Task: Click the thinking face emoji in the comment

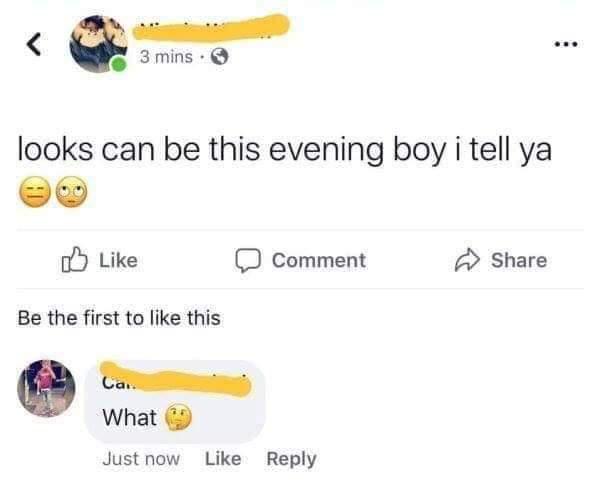Action: (179, 418)
